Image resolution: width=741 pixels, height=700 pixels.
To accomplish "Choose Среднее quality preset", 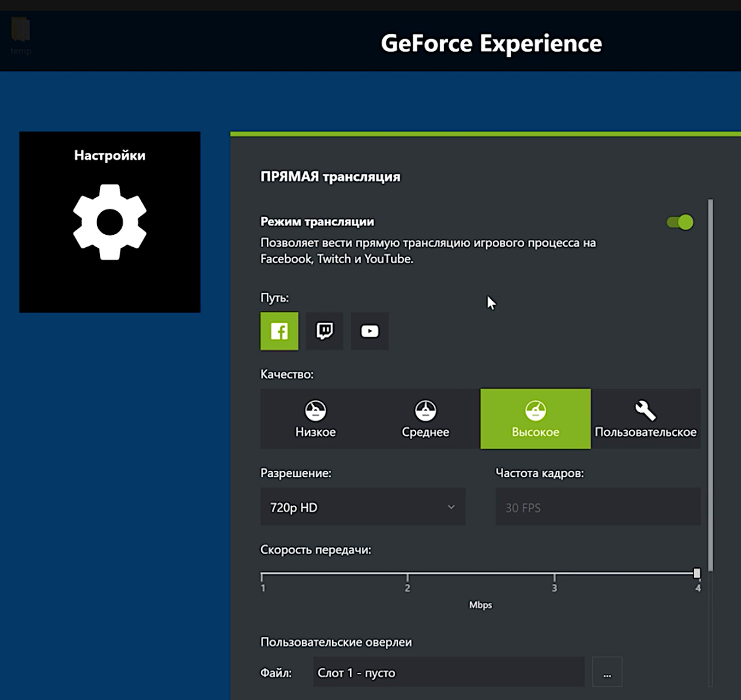I will tap(425, 419).
